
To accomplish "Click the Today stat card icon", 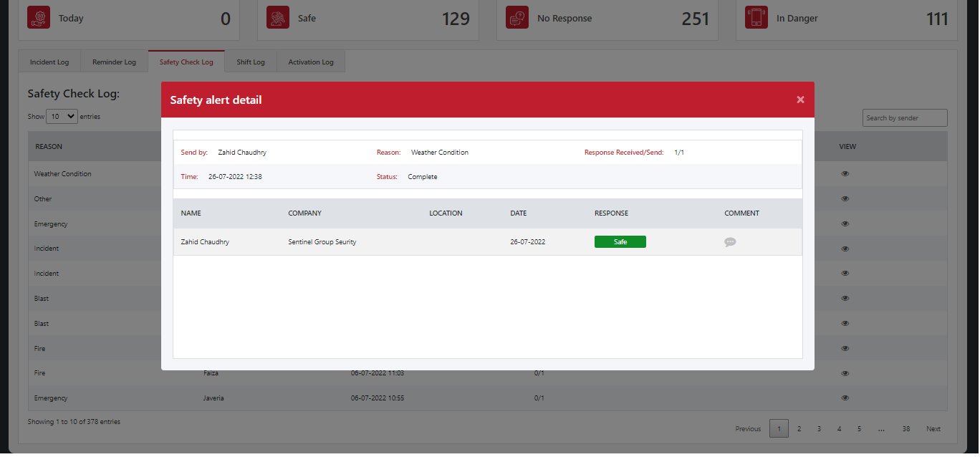I will (39, 18).
